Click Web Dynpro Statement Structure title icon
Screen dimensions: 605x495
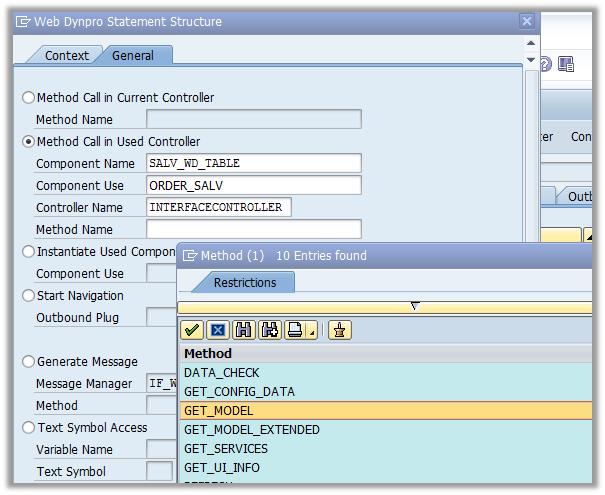(x=23, y=22)
